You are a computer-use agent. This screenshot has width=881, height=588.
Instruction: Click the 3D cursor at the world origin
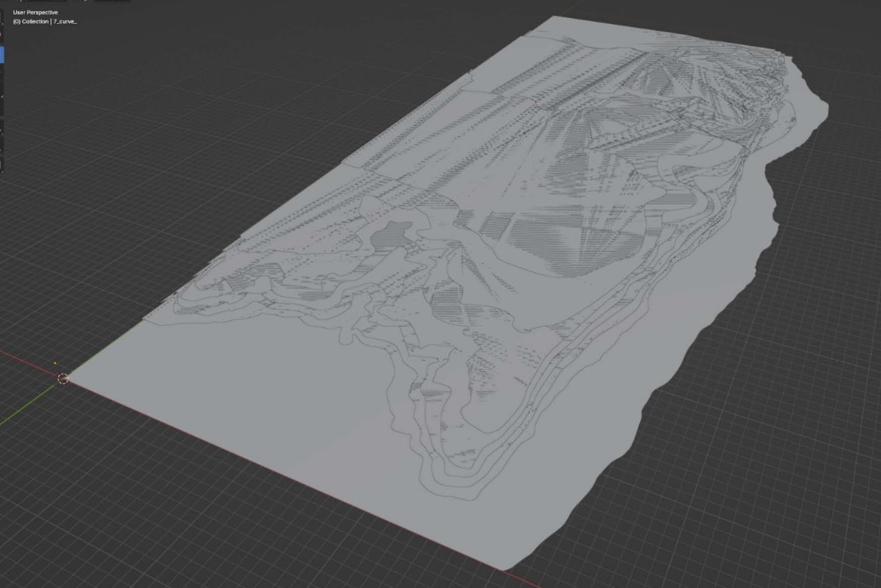pyautogui.click(x=63, y=379)
